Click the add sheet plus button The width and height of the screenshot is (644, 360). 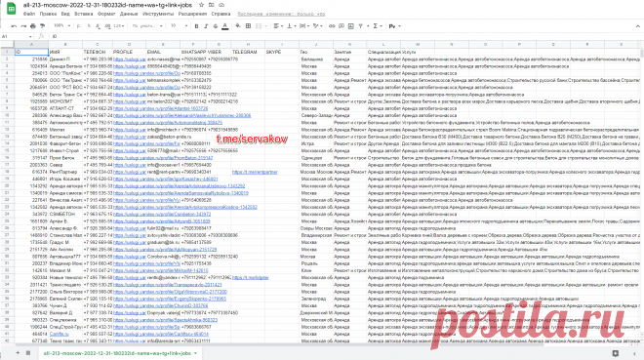pyautogui.click(x=18, y=352)
